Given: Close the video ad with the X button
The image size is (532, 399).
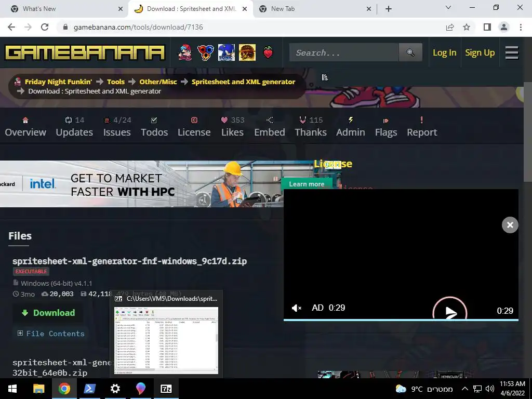Looking at the screenshot, I should click(x=510, y=225).
